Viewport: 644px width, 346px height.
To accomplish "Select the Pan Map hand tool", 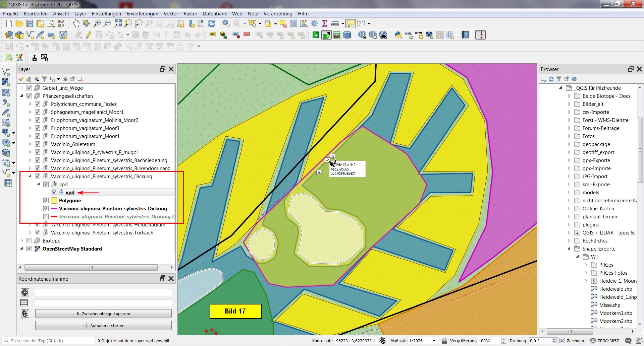I will [x=76, y=23].
